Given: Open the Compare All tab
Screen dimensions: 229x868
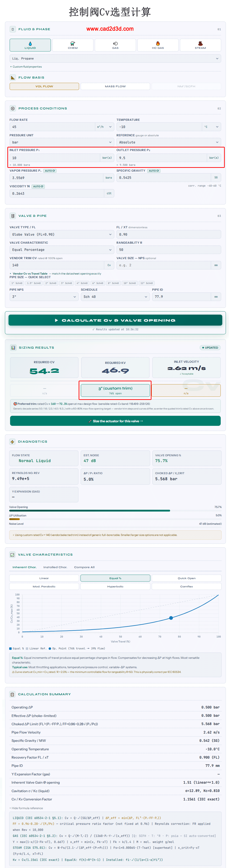Looking at the screenshot, I should [84, 567].
